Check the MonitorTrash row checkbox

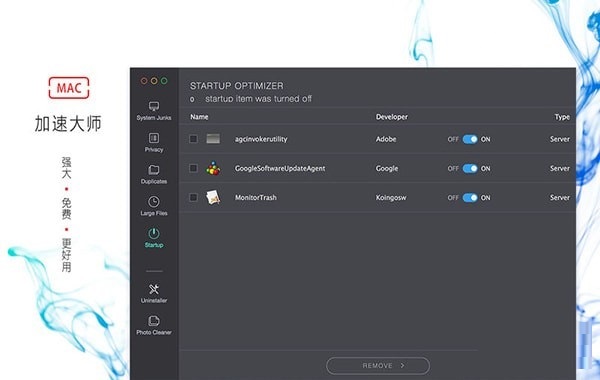click(x=193, y=197)
